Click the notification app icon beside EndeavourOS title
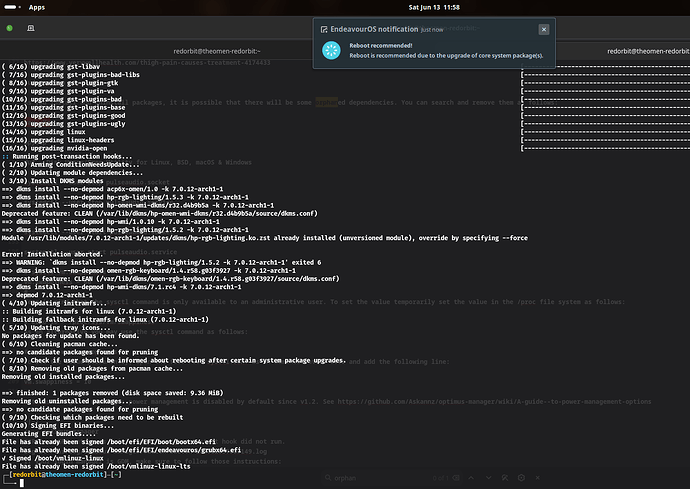The image size is (690, 489). 324,29
